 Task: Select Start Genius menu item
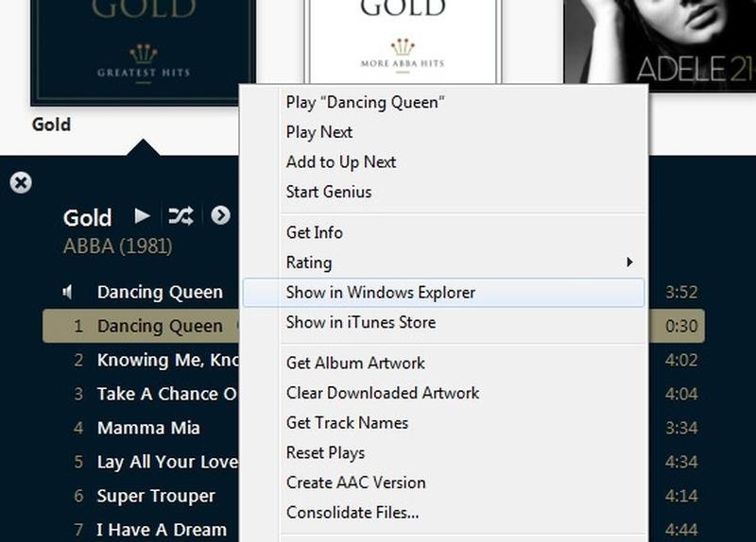[443, 192]
